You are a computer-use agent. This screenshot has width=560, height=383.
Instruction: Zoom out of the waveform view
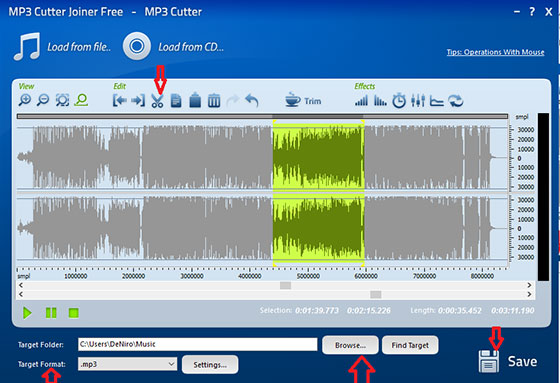tap(43, 100)
